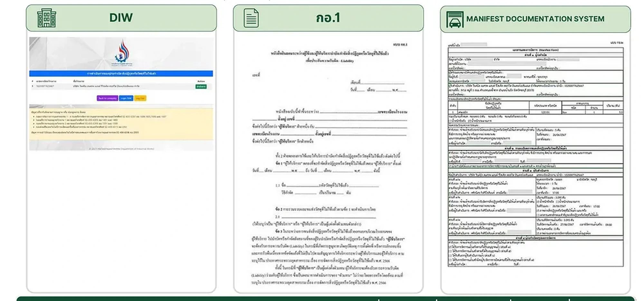
Task: Click the 'Action' column header
Action: (201, 81)
